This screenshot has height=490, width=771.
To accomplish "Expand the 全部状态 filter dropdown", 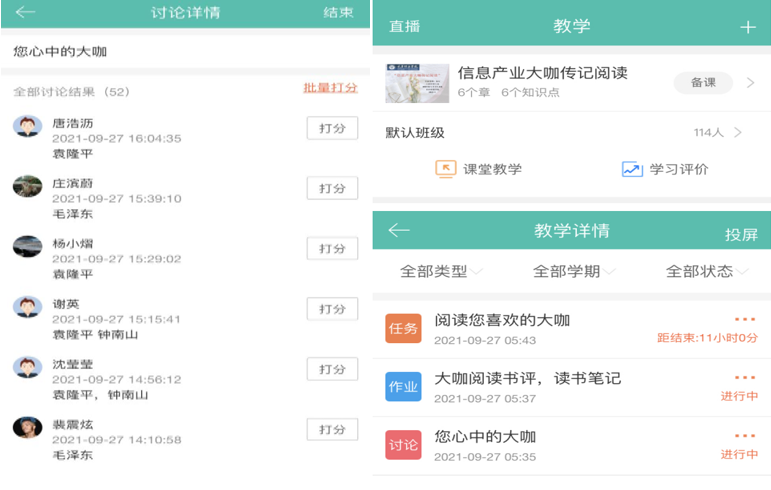I will point(707,271).
